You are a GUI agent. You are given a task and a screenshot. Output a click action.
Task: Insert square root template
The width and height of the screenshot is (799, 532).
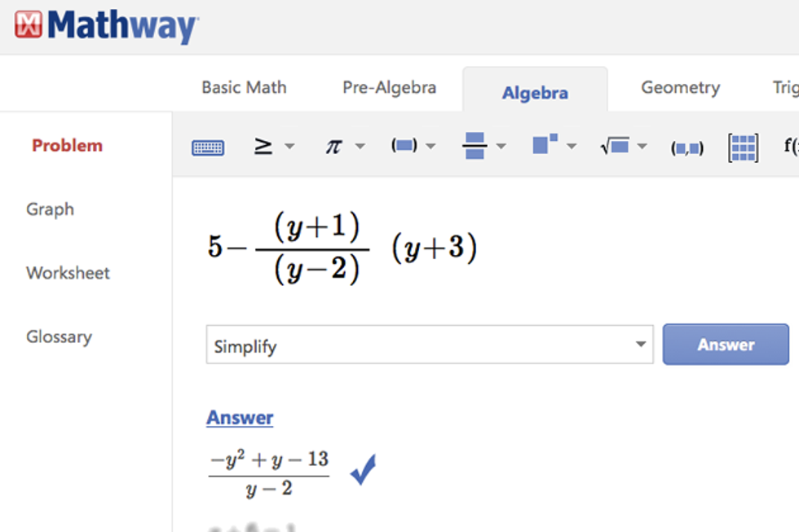pos(614,147)
